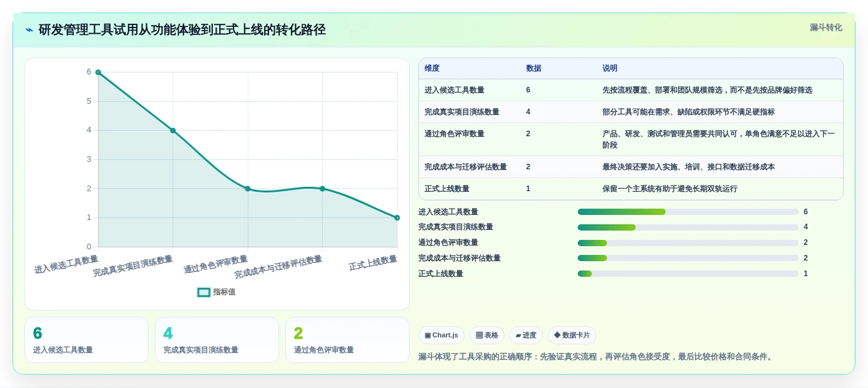Click table cell 进入候选工具数量

click(x=455, y=90)
